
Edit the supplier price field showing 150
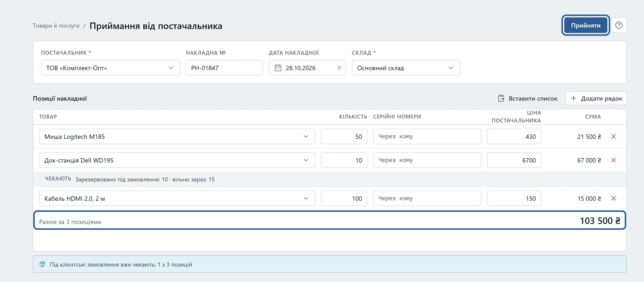[514, 199]
